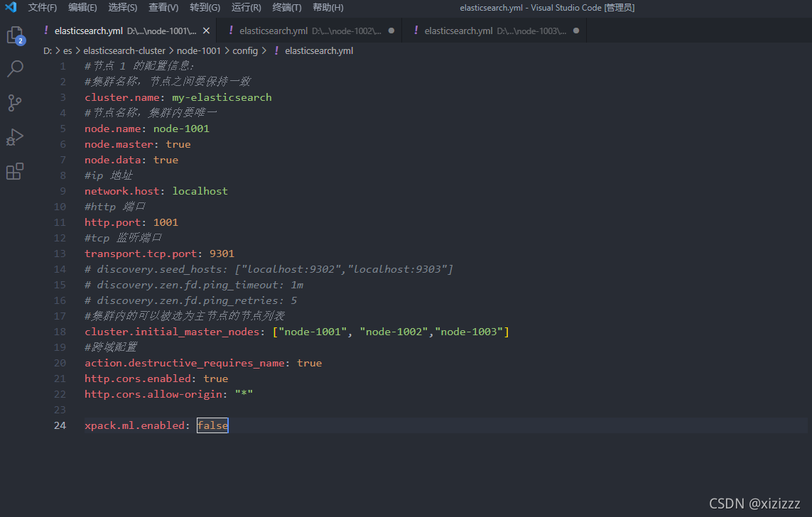812x517 pixels.
Task: Click "node-1003" in master nodes list
Action: [469, 332]
